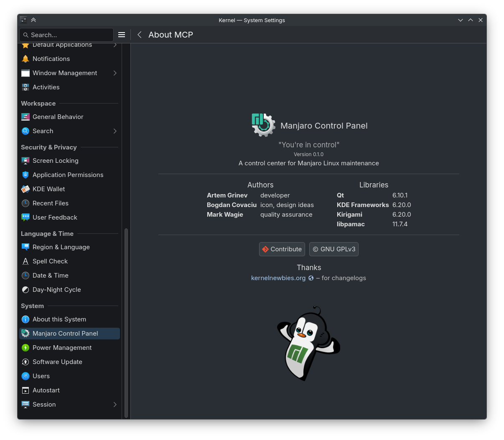Screen dimensions: 504x440
Task: Click the Application Permissions shield icon
Action: pyautogui.click(x=25, y=175)
